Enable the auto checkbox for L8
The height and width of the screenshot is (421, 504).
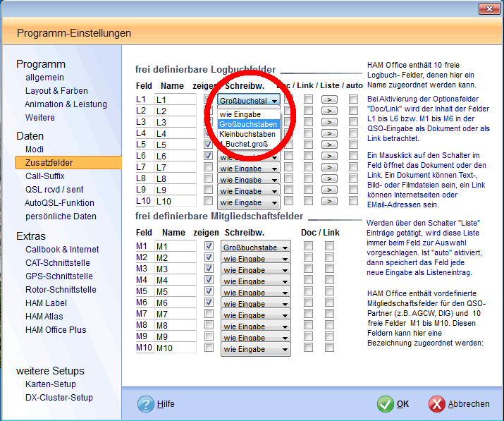click(354, 178)
